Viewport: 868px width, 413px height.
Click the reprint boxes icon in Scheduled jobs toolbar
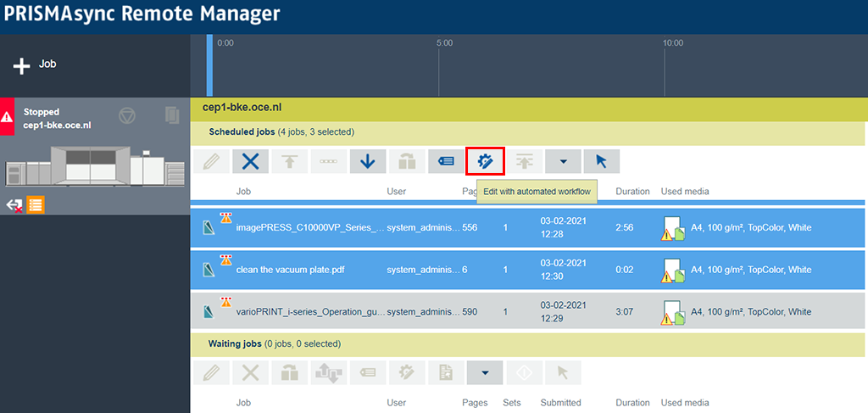[x=407, y=162]
